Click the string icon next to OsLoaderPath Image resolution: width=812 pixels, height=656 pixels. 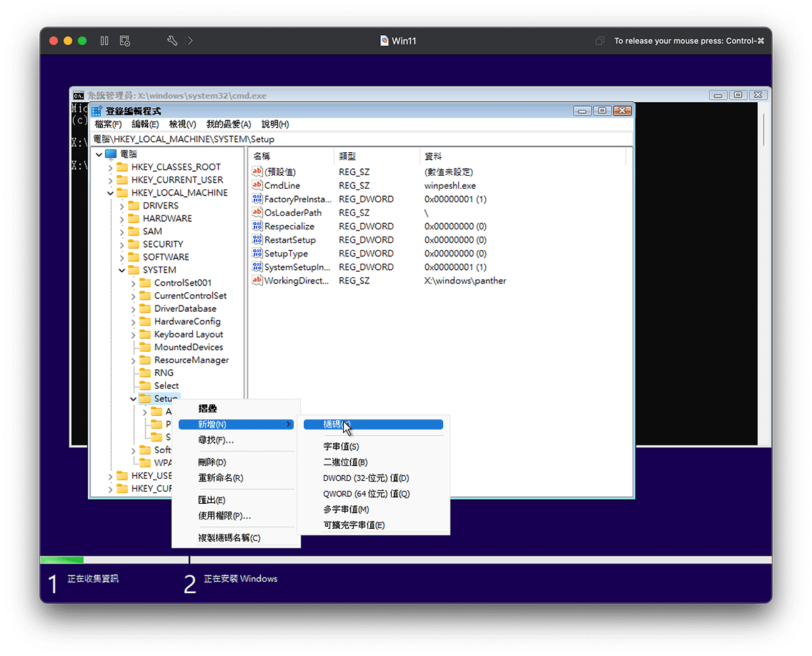(x=257, y=212)
